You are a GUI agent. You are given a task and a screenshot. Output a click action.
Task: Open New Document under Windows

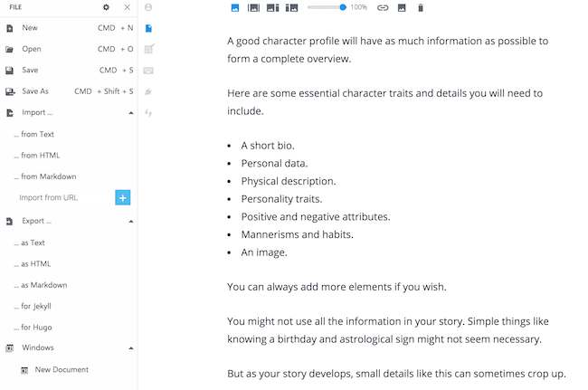pos(62,369)
